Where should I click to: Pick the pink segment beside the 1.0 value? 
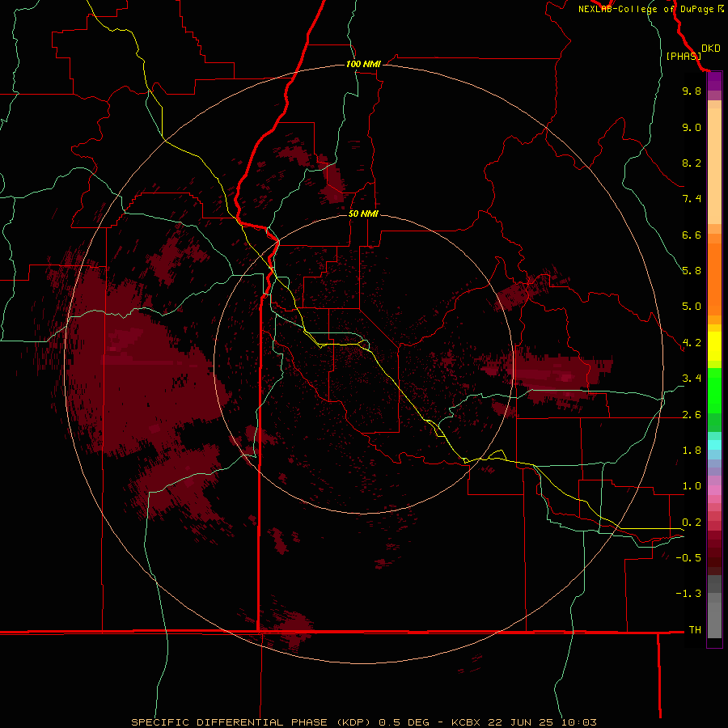pos(714,490)
